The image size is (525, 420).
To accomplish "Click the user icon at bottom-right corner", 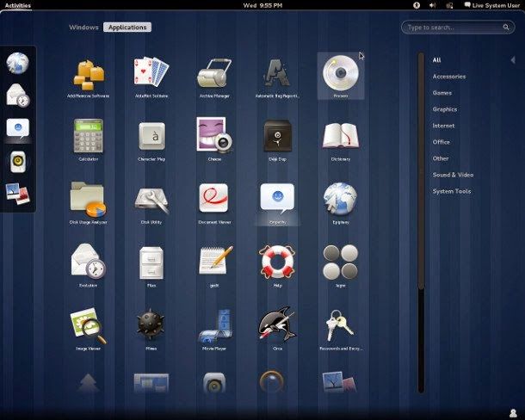I will pyautogui.click(x=513, y=413).
